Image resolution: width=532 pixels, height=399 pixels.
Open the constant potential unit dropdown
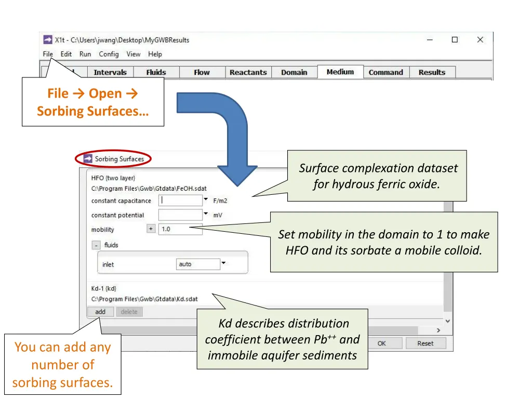pos(206,214)
